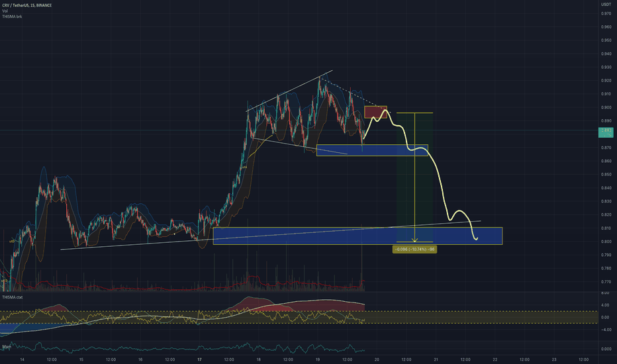The width and height of the screenshot is (617, 364).
Task: Click the 0.850 price axis label
Action: 606,174
